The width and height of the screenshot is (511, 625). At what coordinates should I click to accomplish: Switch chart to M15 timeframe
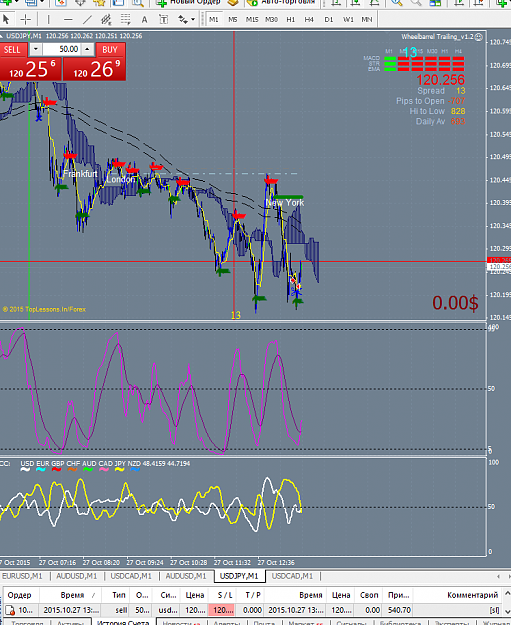click(252, 19)
